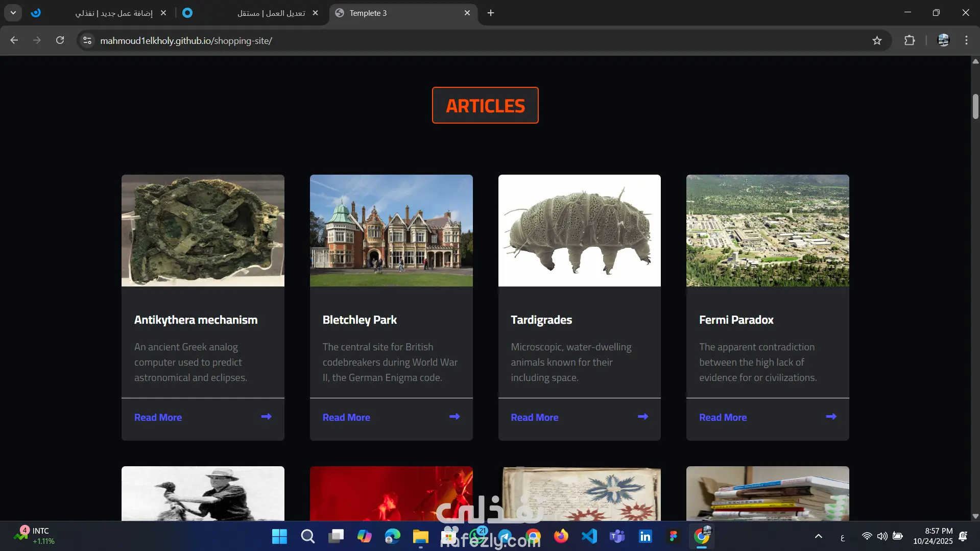
Task: Switch to the Templete 3 tab
Action: (x=403, y=13)
